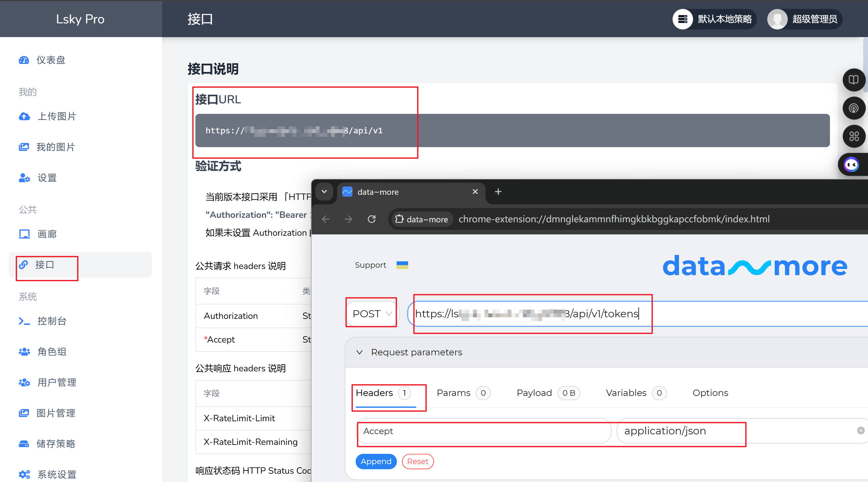
Task: Open 控制台 console icon in sidebar
Action: pos(24,321)
